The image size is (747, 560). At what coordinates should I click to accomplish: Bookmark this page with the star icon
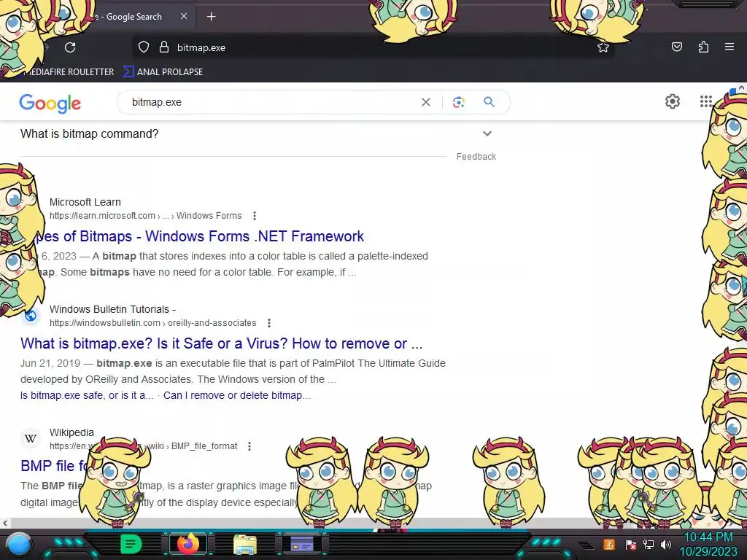click(603, 47)
